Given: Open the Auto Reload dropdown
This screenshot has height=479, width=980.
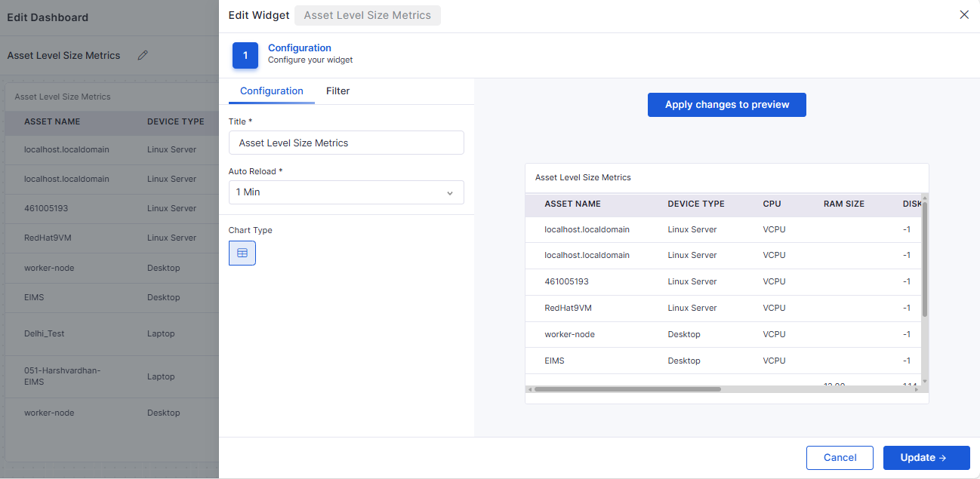Looking at the screenshot, I should click(x=346, y=192).
